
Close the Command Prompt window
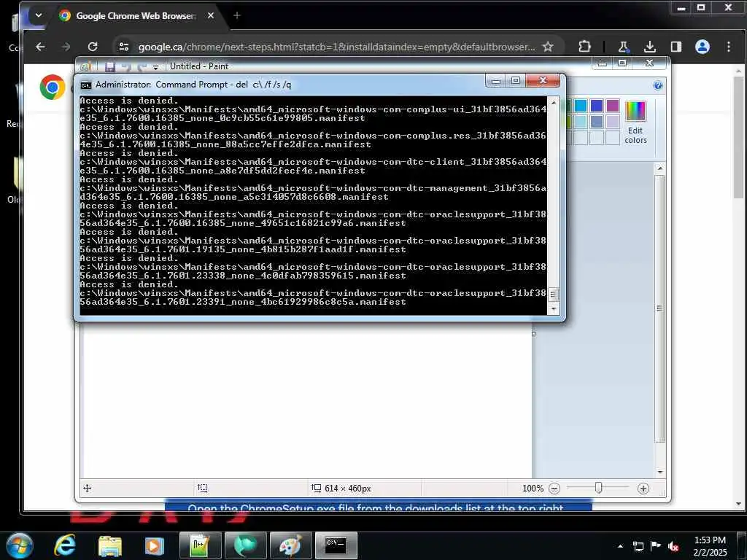543,80
